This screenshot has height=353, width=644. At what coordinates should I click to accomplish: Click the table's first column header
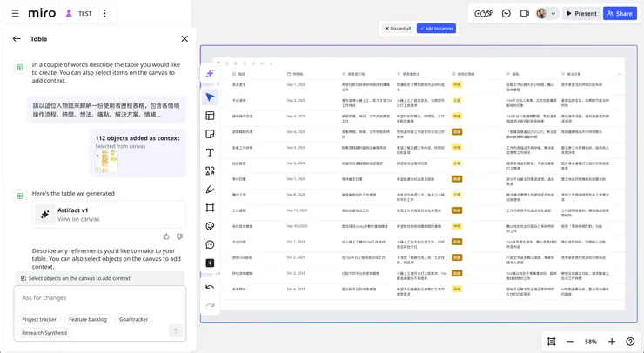[x=238, y=74]
